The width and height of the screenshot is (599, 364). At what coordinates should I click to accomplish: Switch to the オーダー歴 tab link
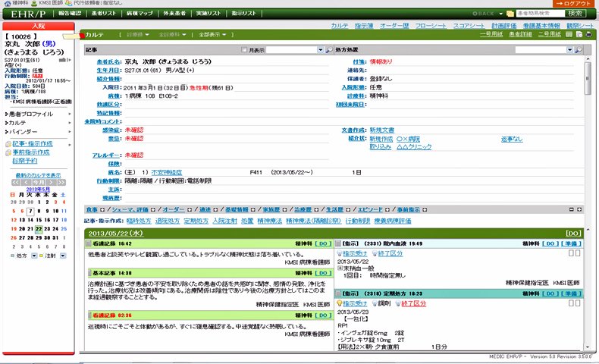coord(394,26)
